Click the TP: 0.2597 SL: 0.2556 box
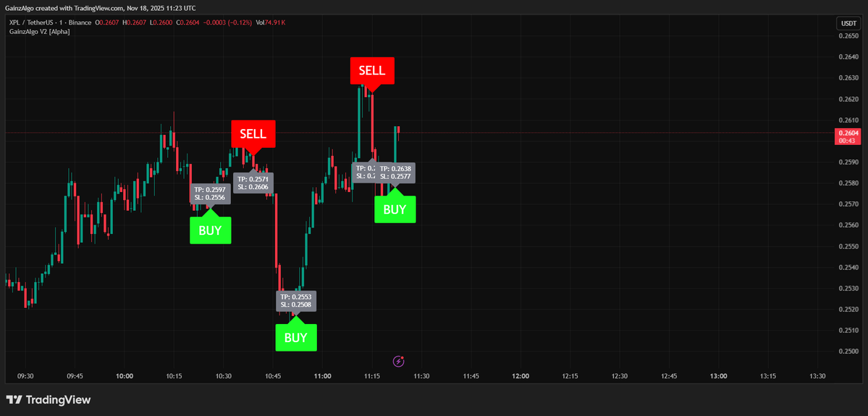 (210, 194)
